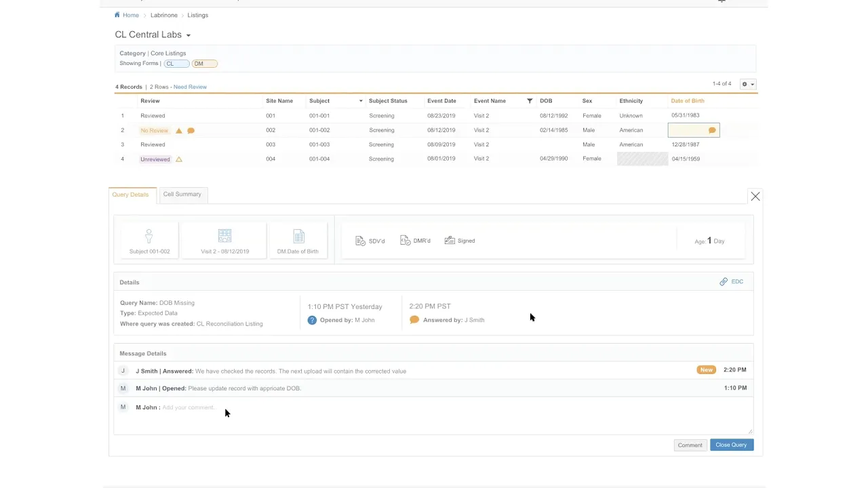Click the Signed status icon
The height and width of the screenshot is (488, 868).
pyautogui.click(x=450, y=241)
